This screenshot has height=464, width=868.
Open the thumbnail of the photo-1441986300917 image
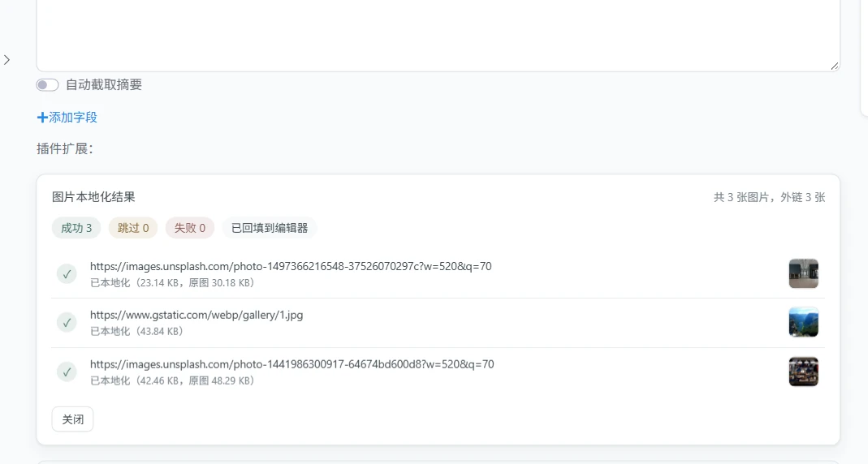coord(803,371)
